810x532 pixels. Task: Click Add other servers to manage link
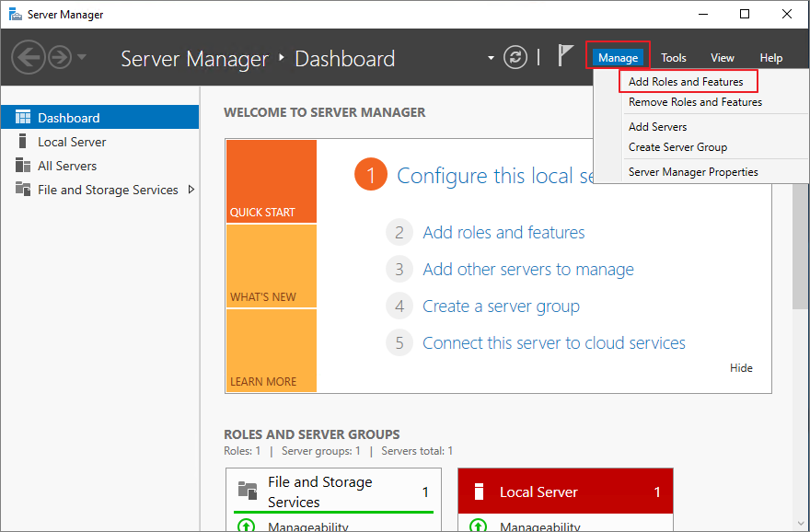pos(528,270)
